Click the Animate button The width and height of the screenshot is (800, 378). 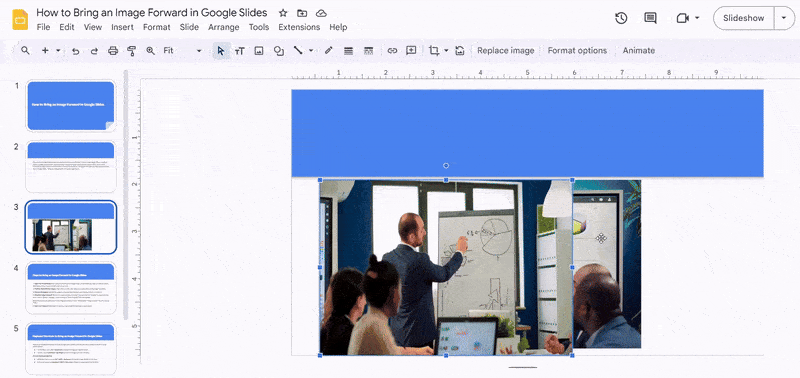pos(639,51)
